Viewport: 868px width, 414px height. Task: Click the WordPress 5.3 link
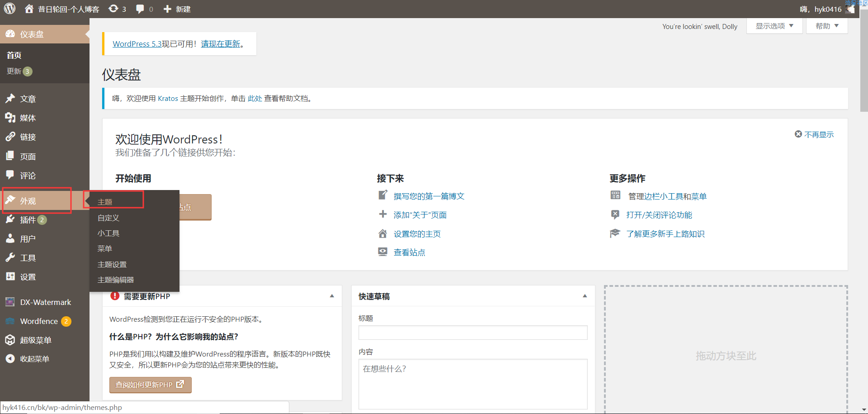click(x=137, y=44)
